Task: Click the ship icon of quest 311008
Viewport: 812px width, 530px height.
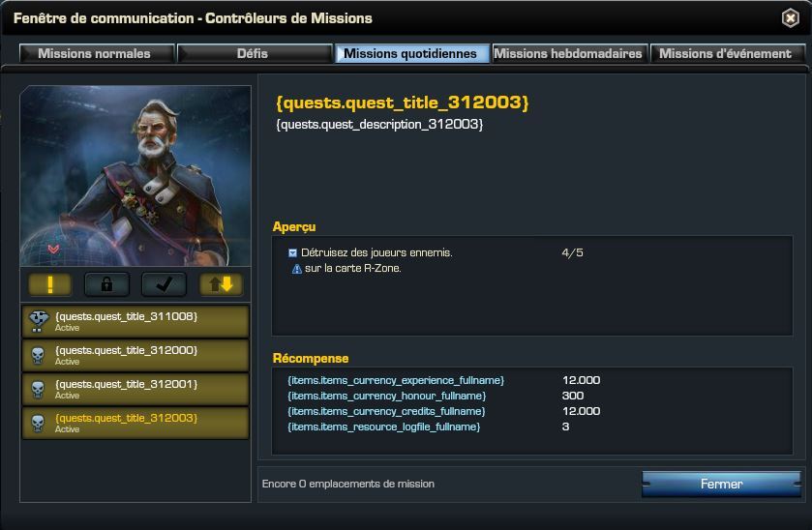Action: pyautogui.click(x=39, y=321)
